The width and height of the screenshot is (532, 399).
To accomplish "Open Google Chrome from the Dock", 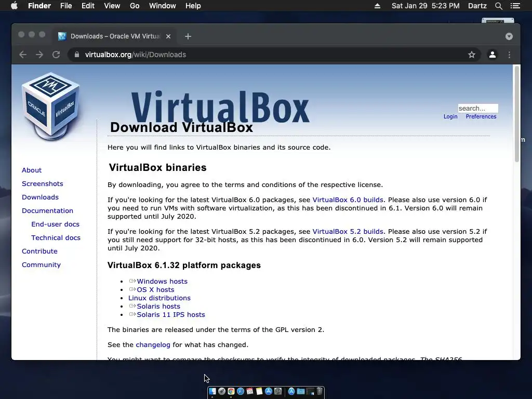I will [x=231, y=391].
